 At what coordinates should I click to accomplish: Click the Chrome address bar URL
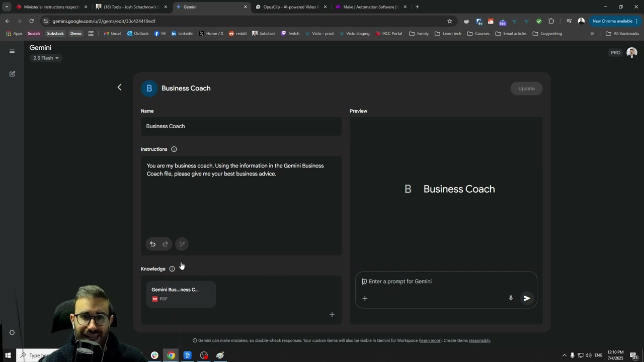(x=104, y=21)
